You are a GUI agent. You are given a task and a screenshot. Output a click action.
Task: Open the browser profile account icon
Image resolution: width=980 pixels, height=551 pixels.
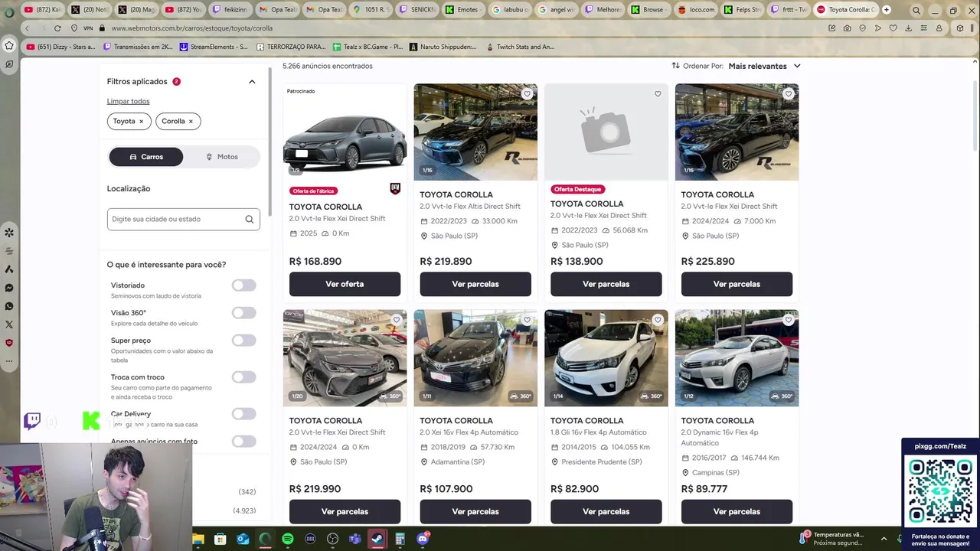tap(939, 28)
